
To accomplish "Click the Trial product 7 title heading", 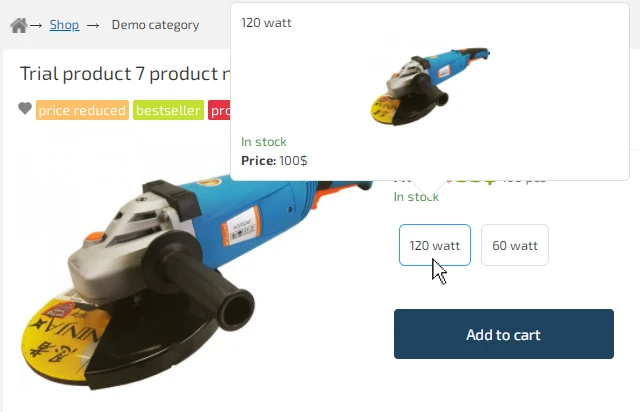I will pyautogui.click(x=125, y=74).
